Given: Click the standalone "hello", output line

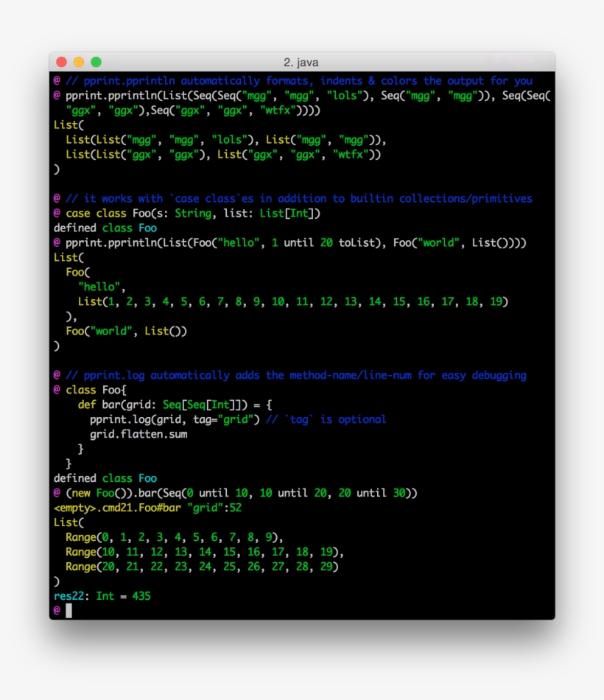Looking at the screenshot, I should pyautogui.click(x=102, y=287).
